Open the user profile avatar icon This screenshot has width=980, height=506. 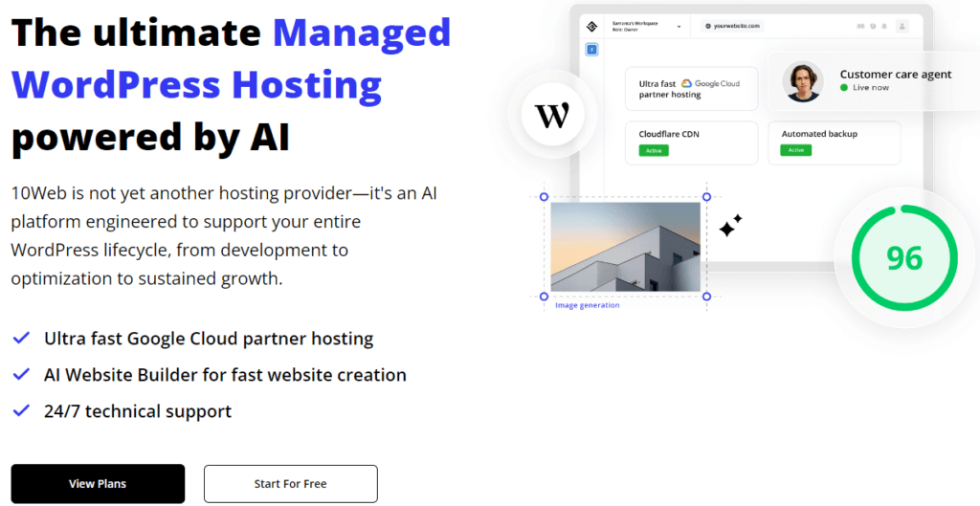coord(902,26)
